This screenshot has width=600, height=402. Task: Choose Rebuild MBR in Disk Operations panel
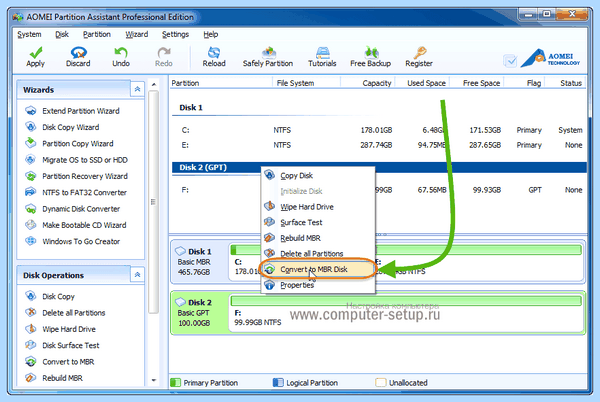54,378
